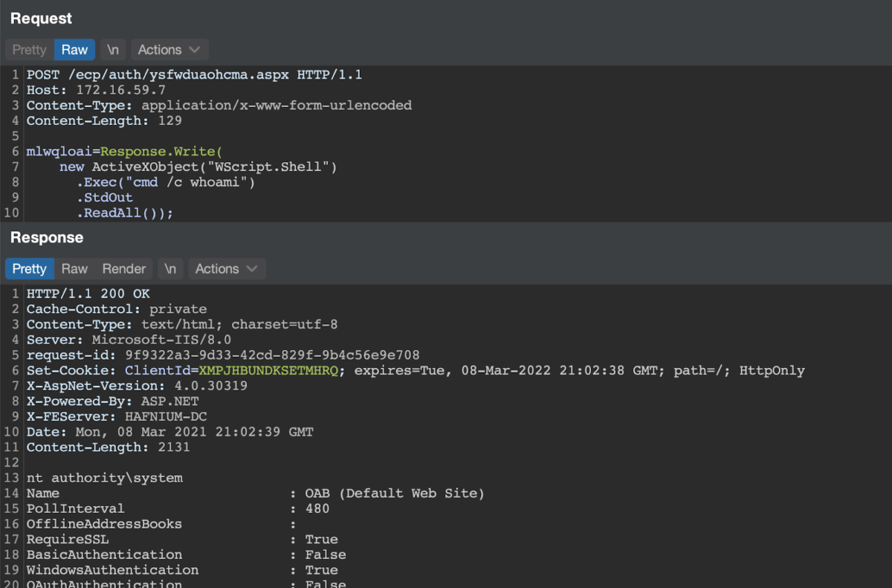The image size is (892, 588).
Task: Click the RequireSSL : True line
Action: (182, 539)
